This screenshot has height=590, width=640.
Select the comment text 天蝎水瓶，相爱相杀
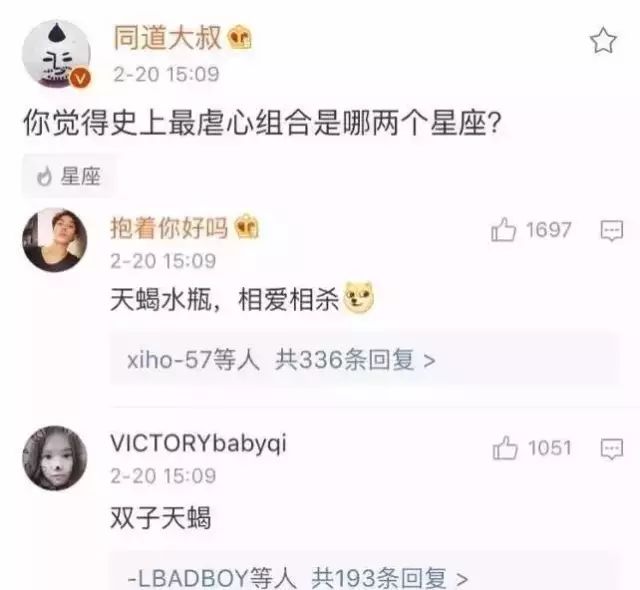224,300
